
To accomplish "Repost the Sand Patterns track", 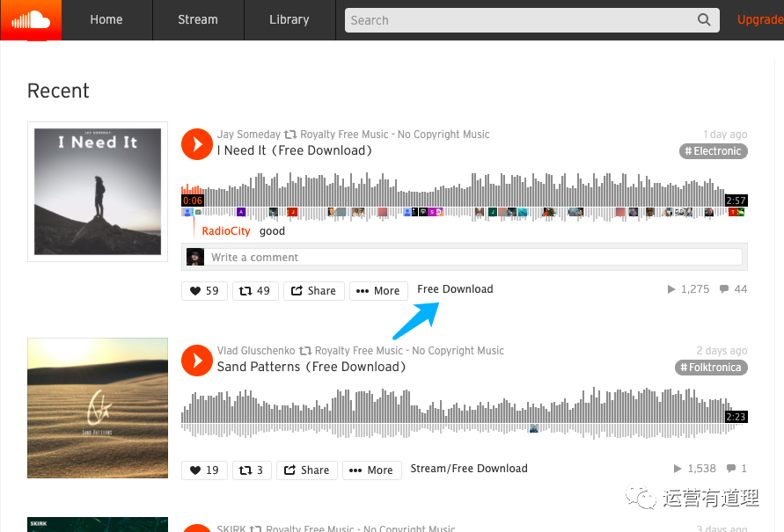I will 252,470.
